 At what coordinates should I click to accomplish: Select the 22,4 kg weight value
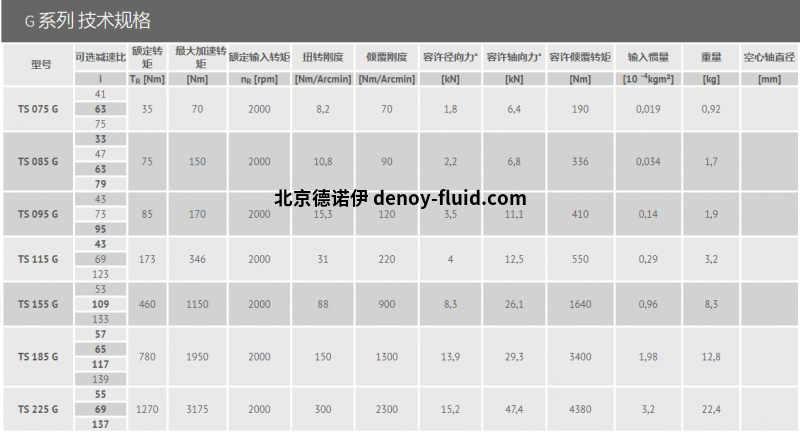click(x=711, y=409)
